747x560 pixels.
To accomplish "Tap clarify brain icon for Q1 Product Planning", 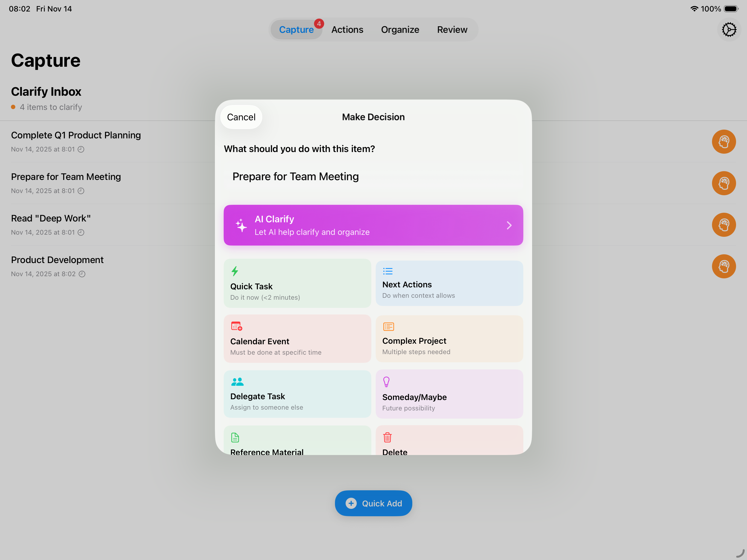I will click(x=723, y=142).
